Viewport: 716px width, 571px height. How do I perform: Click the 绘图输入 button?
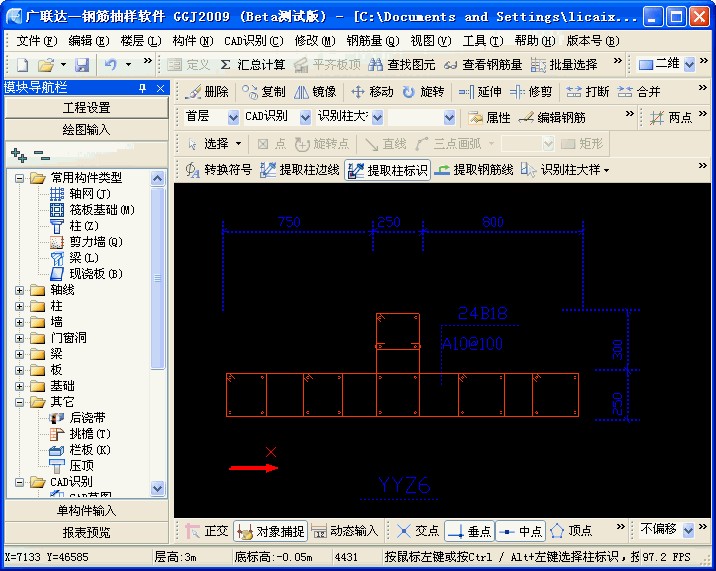click(86, 130)
